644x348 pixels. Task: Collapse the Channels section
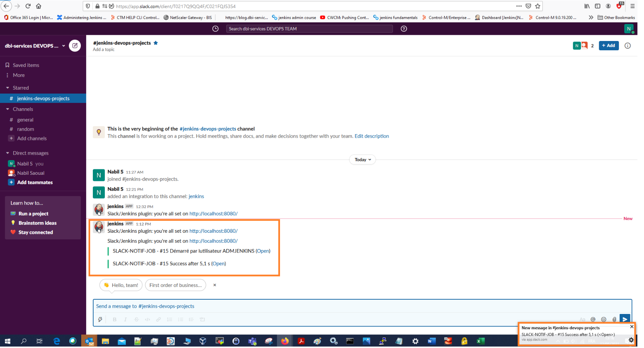[x=7, y=109]
